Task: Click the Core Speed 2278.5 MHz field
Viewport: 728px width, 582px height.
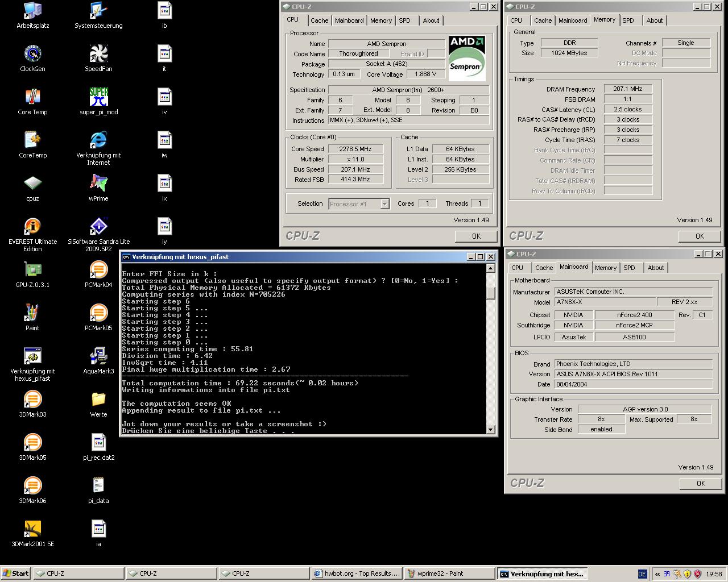Action: [355, 149]
